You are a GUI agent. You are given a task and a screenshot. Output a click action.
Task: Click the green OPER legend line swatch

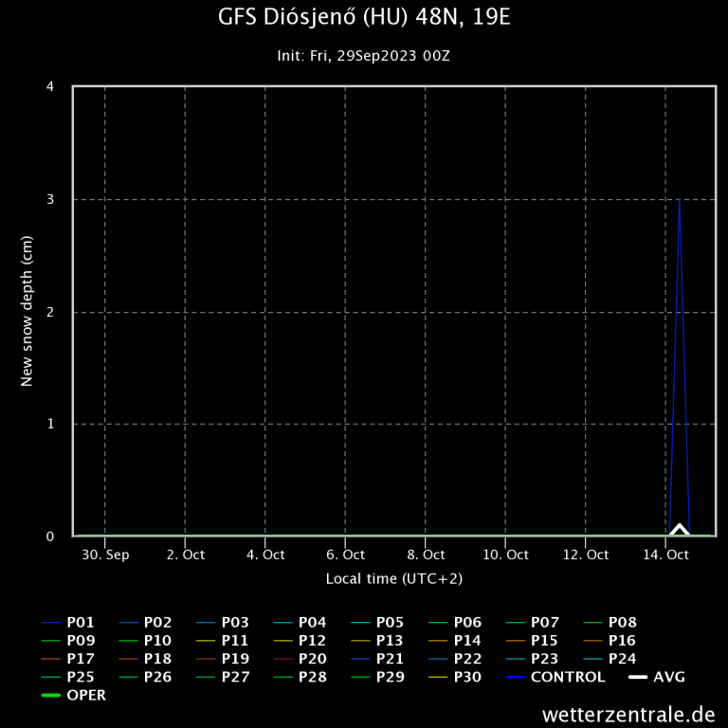[51, 695]
